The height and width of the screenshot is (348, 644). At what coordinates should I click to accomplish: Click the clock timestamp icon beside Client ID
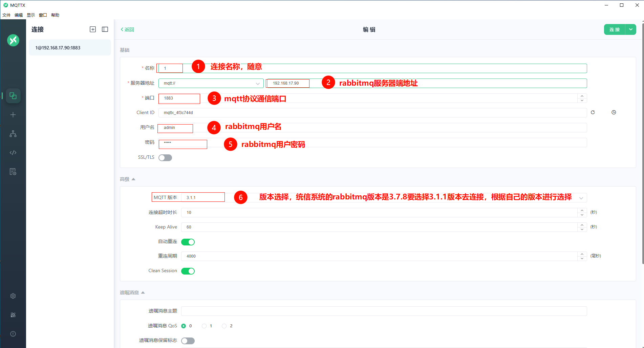point(614,112)
